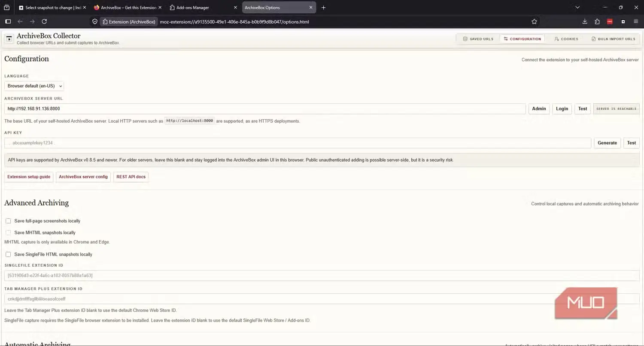Click the ArchiveBox Server URL field

pos(265,108)
